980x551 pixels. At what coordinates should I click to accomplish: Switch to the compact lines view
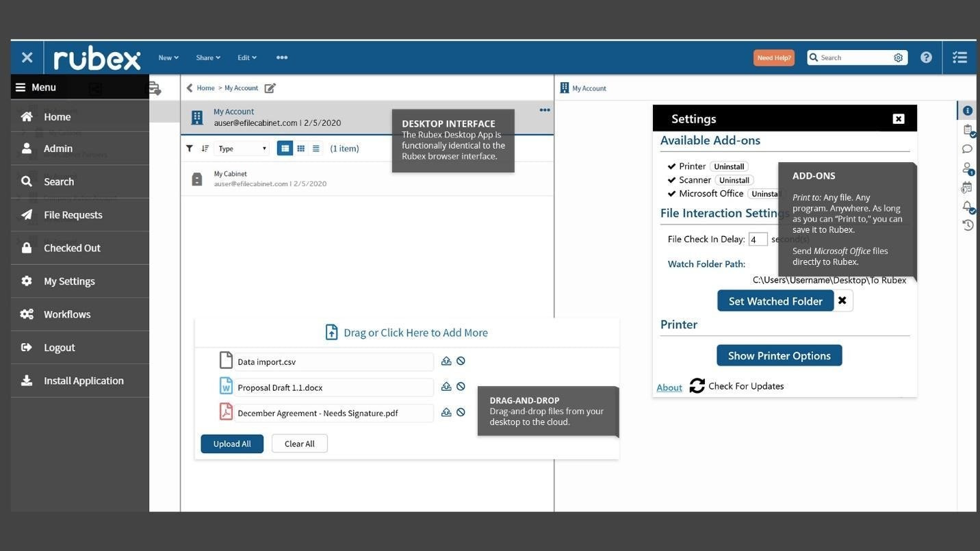pos(315,149)
